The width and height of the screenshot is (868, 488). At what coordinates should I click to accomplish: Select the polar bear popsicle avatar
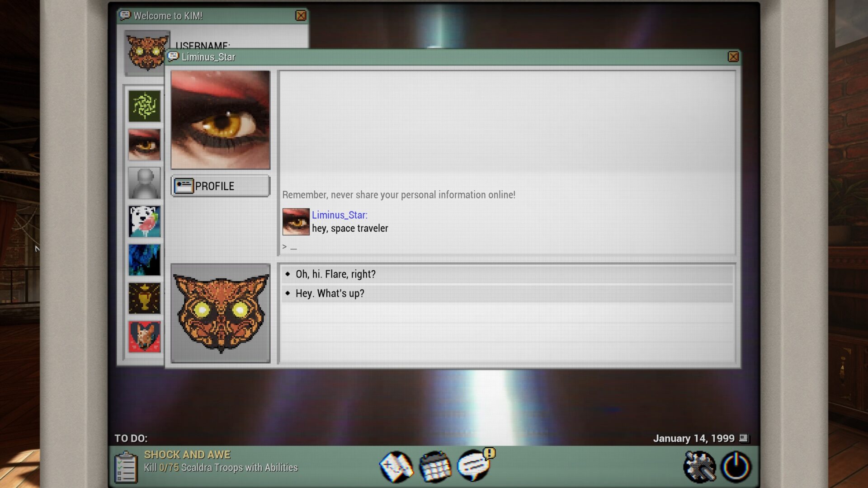pos(144,221)
